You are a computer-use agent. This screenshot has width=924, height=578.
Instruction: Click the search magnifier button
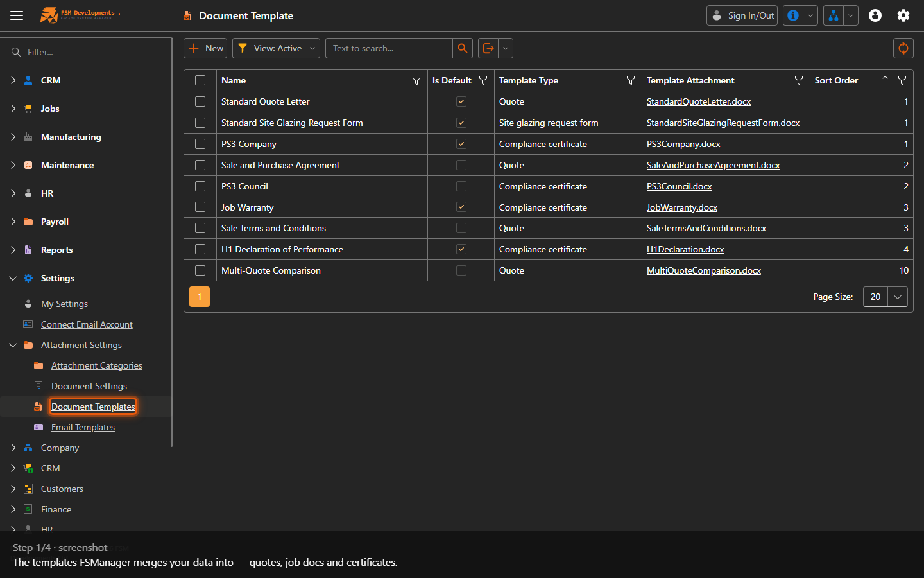(463, 48)
